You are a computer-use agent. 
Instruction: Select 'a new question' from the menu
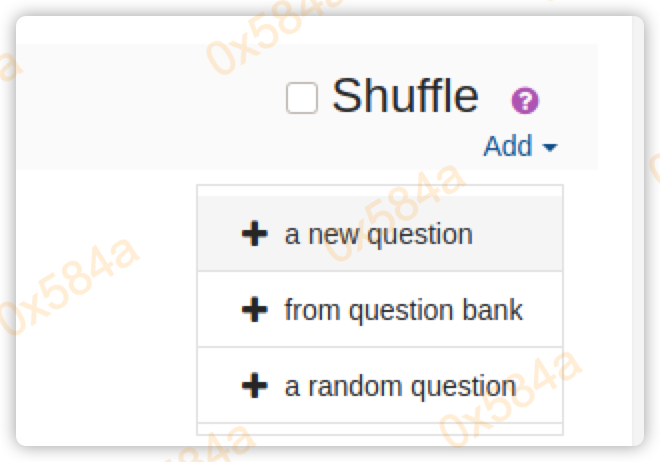378,234
